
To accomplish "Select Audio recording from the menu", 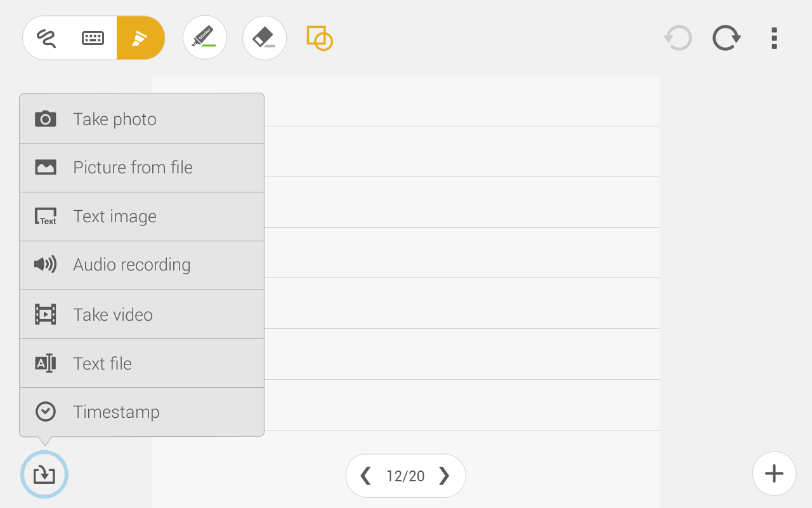I will pos(132,265).
